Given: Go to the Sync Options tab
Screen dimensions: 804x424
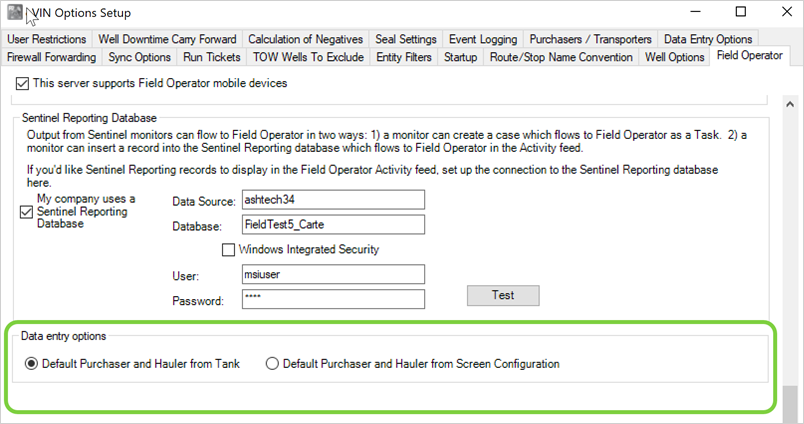Looking at the screenshot, I should coord(139,57).
